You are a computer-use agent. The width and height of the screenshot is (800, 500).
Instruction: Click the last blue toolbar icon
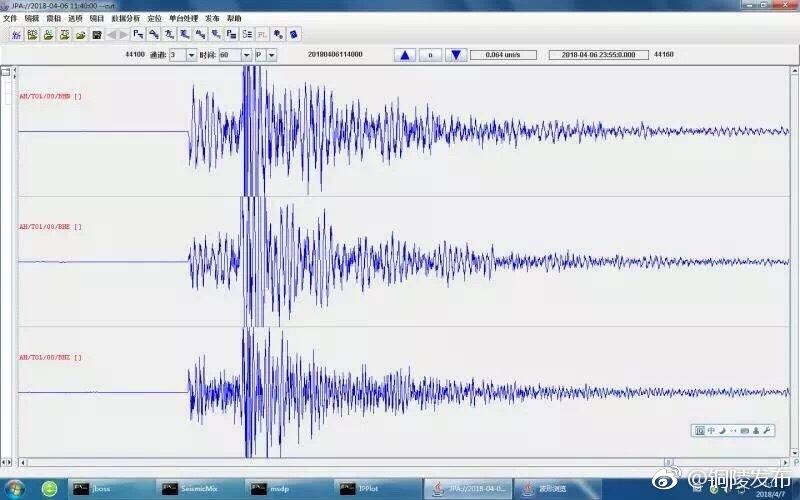(294, 34)
